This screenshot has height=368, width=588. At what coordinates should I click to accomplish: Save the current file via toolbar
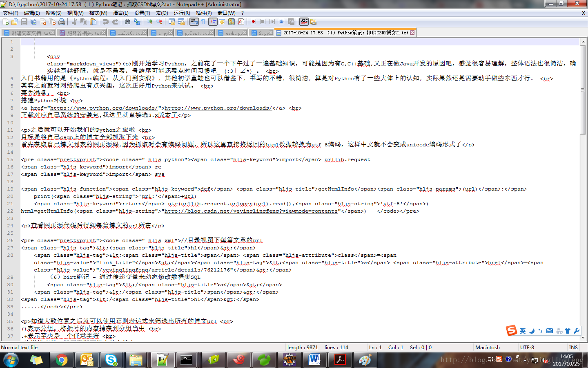pyautogui.click(x=24, y=22)
